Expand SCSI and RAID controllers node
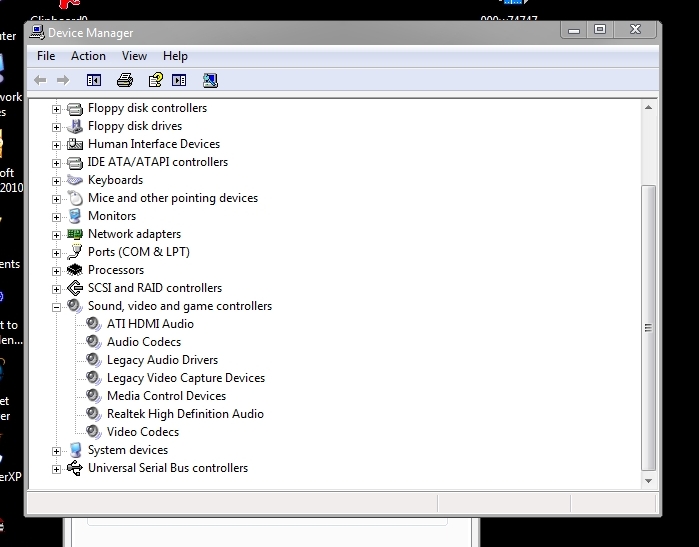Image resolution: width=699 pixels, height=547 pixels. (x=56, y=289)
